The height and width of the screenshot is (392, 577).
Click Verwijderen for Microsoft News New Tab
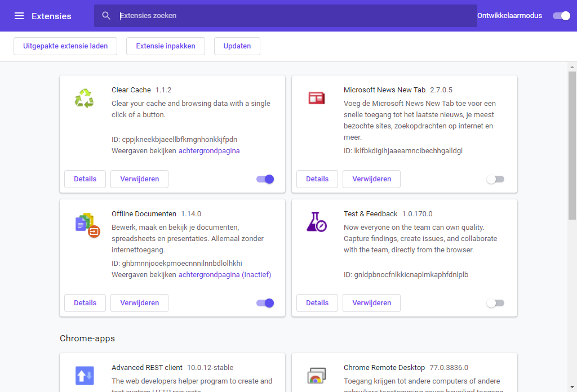(372, 179)
